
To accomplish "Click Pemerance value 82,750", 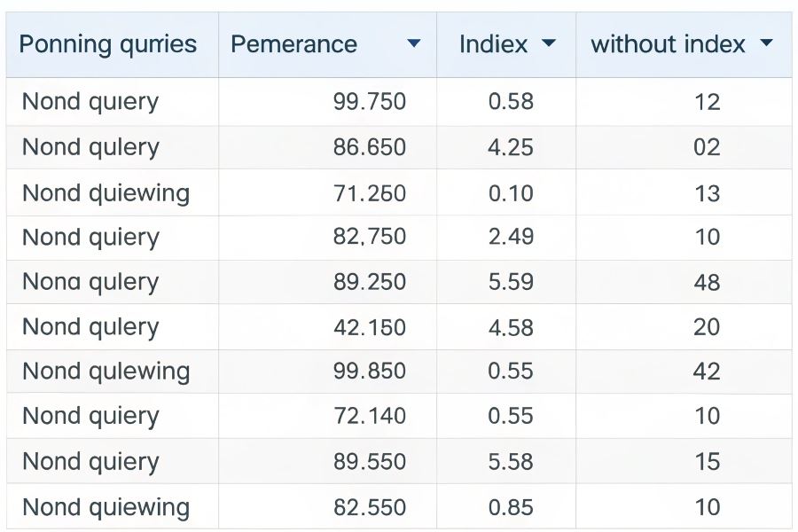I will [369, 237].
